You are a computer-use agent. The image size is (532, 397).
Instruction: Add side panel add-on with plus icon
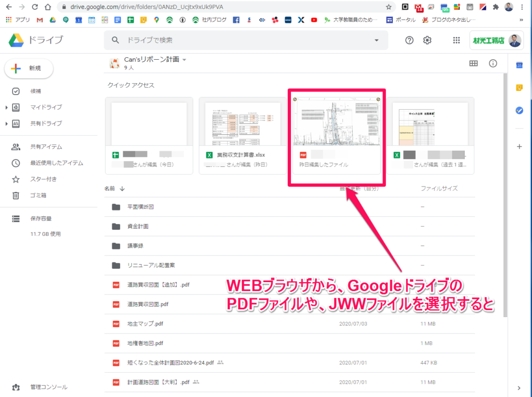coord(519,147)
